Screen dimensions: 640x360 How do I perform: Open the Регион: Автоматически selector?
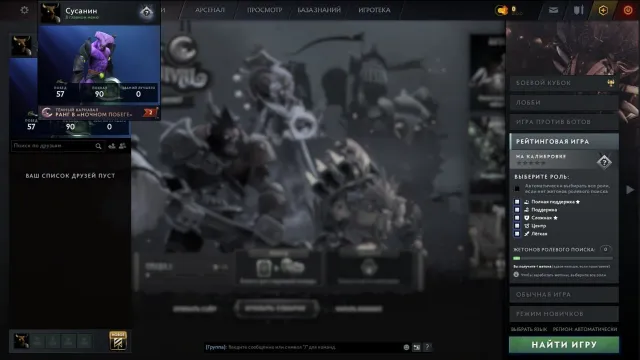pos(585,329)
